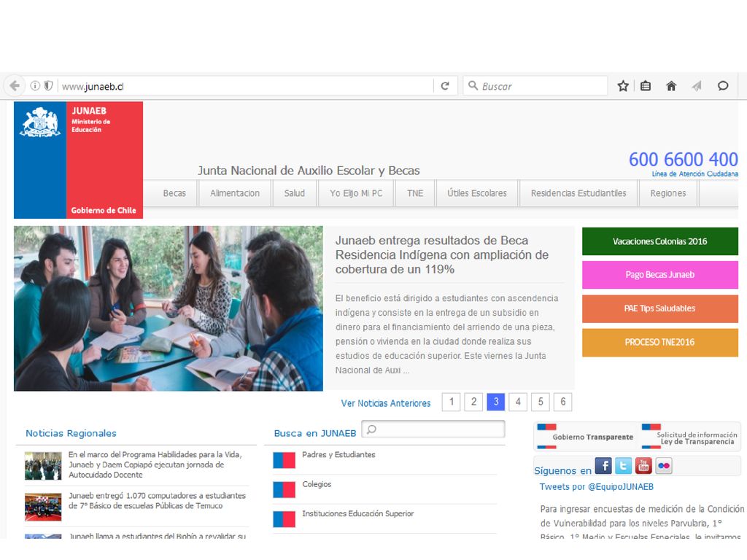Go to news slide 1
Screen dimensions: 747x560
coord(451,402)
